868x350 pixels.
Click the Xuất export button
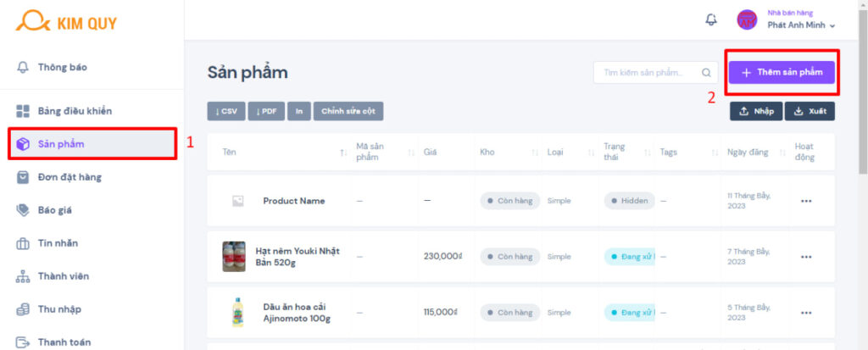(x=810, y=111)
